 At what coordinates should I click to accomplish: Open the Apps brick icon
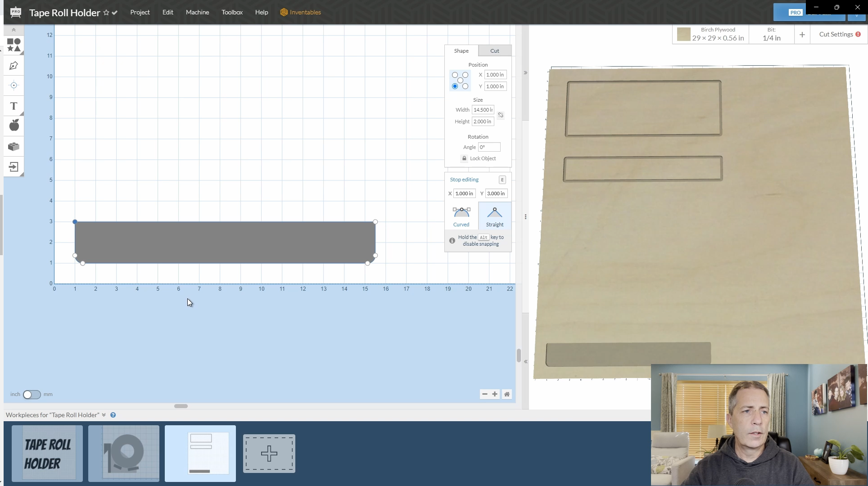click(x=14, y=147)
